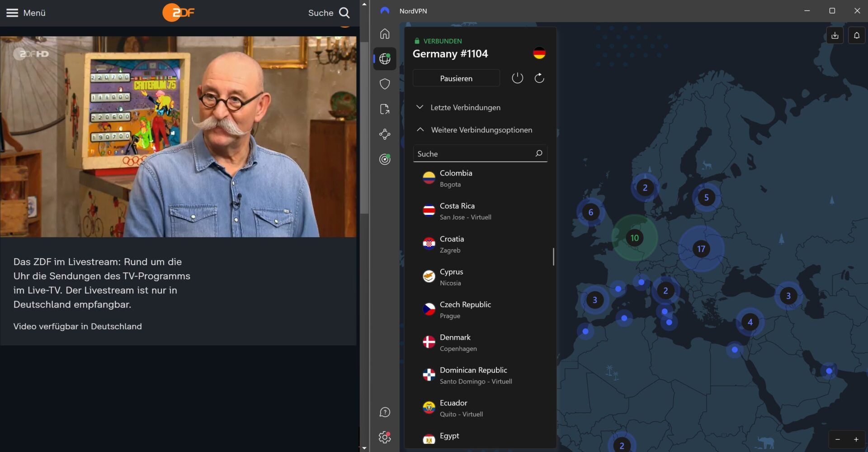Click the ZDF search magnifier icon

tap(344, 13)
